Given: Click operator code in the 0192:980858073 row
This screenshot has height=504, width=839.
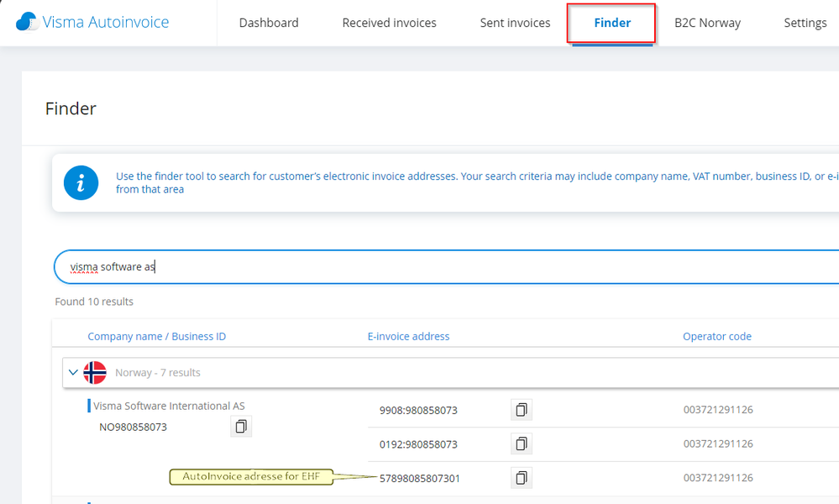Looking at the screenshot, I should 718,444.
